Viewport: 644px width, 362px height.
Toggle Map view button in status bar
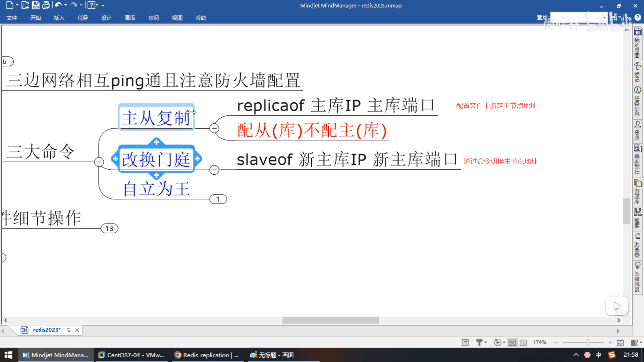[512, 343]
